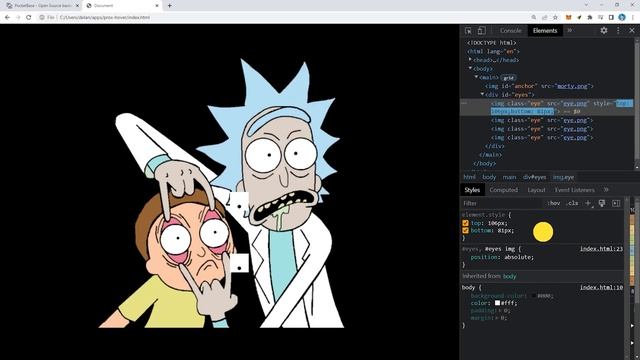Select body in the breadcrumb bar
This screenshot has height=360, width=640.
point(489,177)
